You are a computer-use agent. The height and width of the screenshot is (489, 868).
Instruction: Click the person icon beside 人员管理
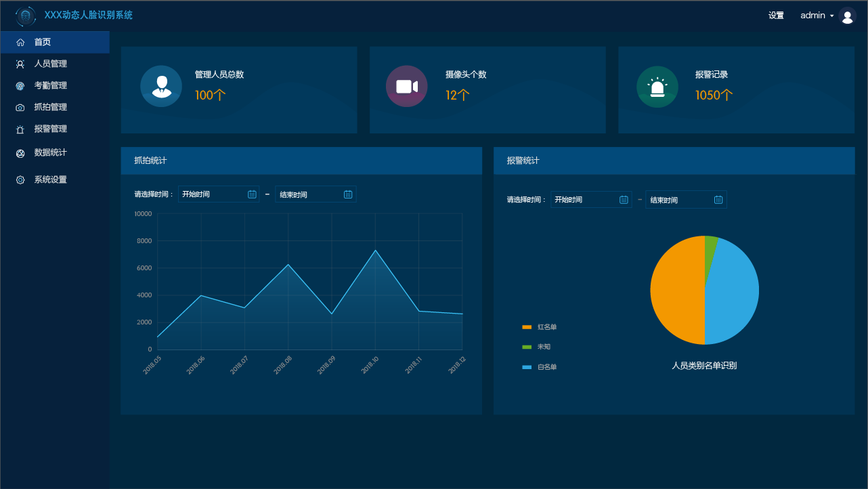(x=20, y=64)
